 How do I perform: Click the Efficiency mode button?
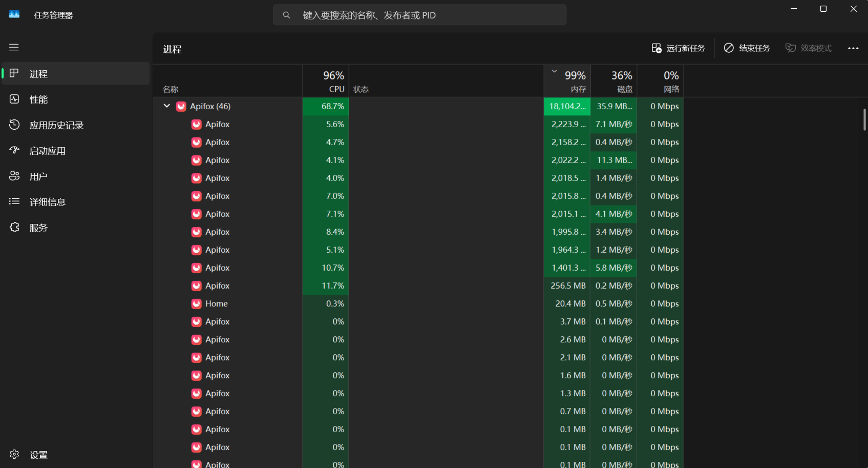pyautogui.click(x=809, y=48)
